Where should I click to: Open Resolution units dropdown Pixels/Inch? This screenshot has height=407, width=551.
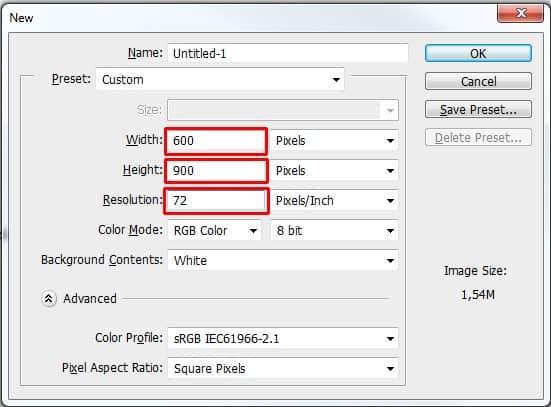(335, 201)
